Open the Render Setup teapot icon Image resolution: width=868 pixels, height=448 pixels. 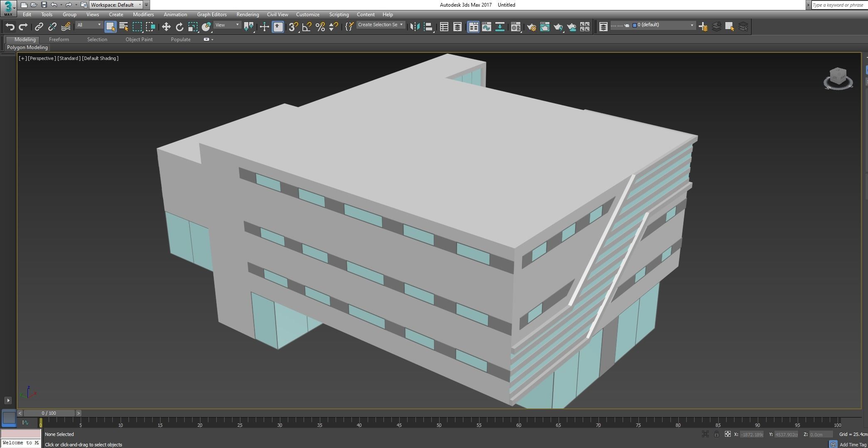tap(531, 27)
